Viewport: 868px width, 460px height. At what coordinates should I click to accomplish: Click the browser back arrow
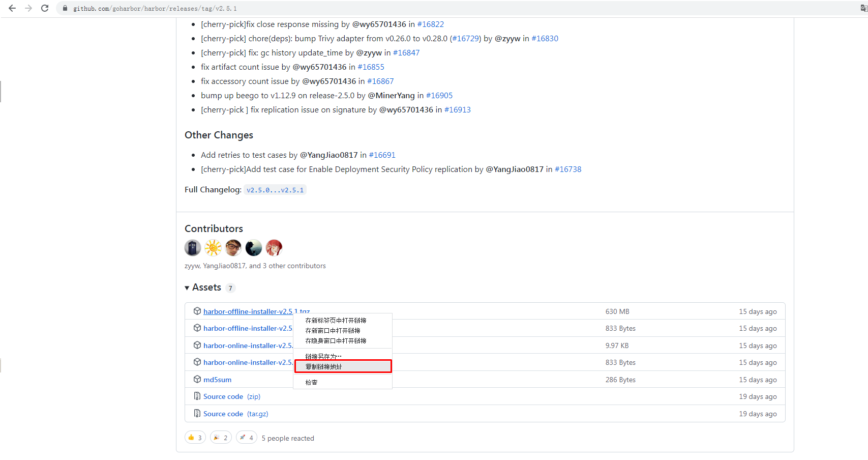(12, 8)
